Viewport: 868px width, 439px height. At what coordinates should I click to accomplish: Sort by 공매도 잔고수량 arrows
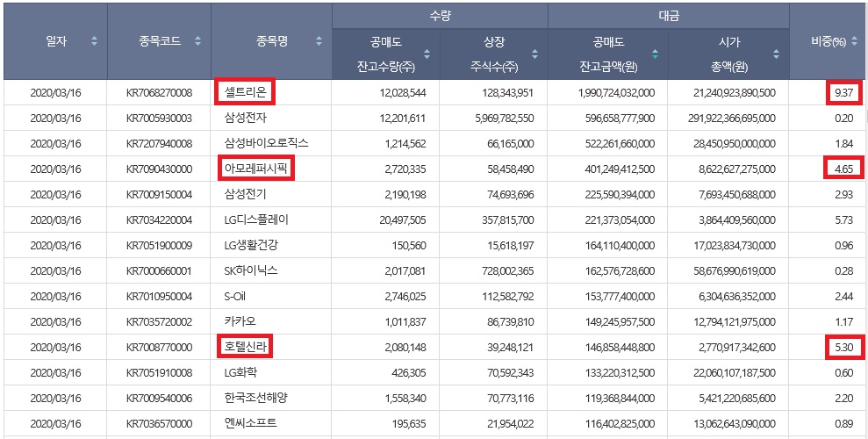pos(427,54)
